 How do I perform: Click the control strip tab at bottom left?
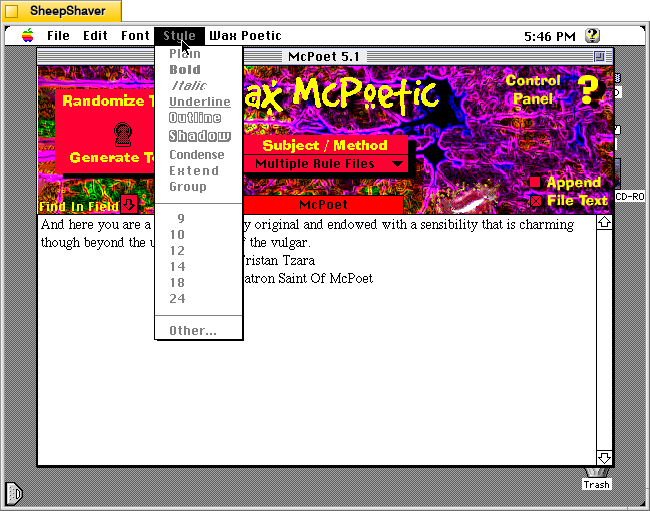coord(14,494)
